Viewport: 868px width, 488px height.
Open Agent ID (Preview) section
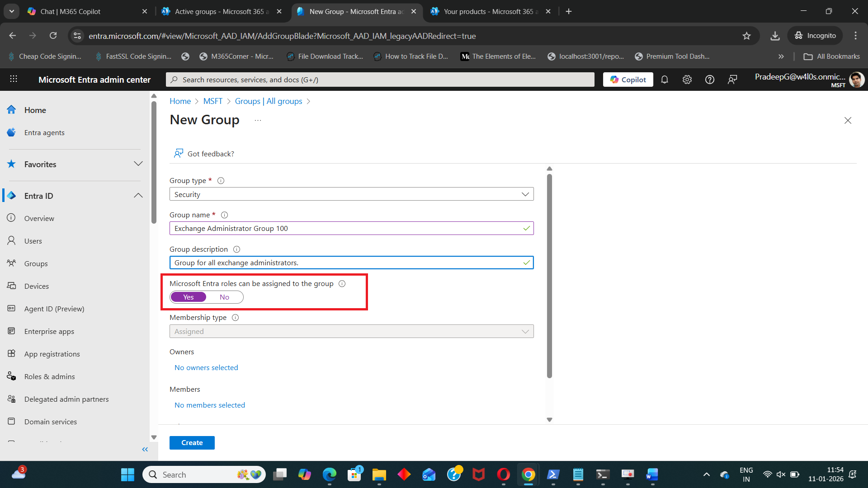coord(54,309)
